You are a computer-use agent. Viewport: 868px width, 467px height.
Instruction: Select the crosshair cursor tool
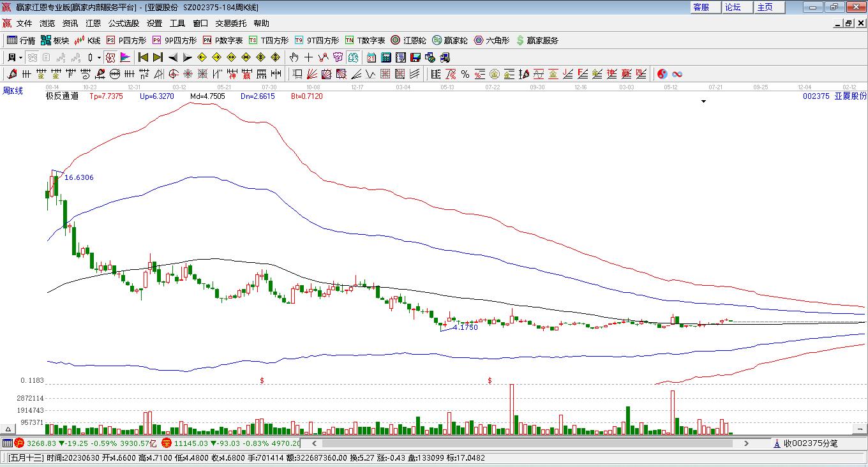309,57
